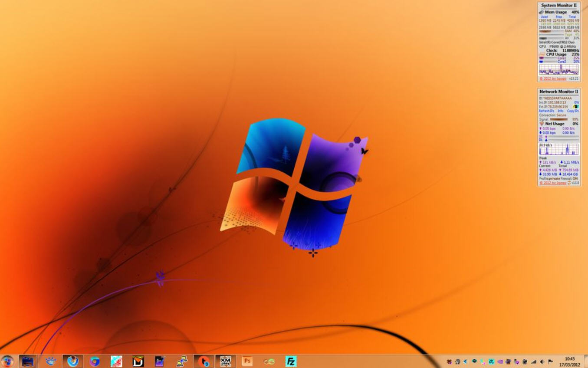The image size is (588, 368).
Task: Click the memory chip icon beside Mem Usage
Action: point(542,12)
